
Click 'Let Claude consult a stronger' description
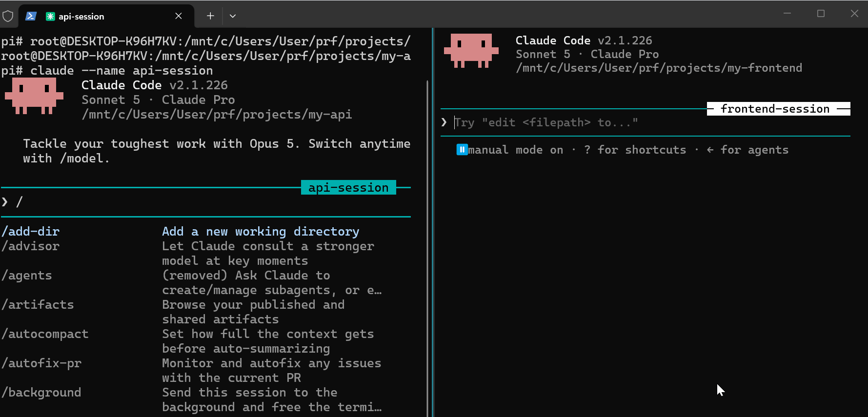268,246
